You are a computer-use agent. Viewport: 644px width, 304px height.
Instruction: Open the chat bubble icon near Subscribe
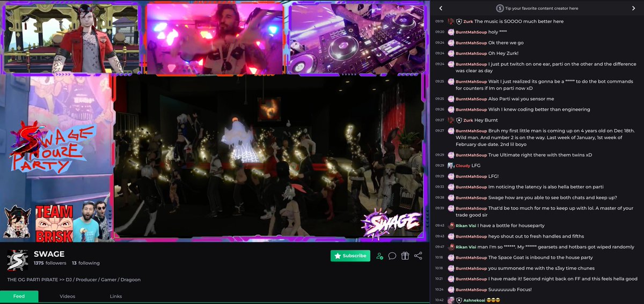(392, 256)
